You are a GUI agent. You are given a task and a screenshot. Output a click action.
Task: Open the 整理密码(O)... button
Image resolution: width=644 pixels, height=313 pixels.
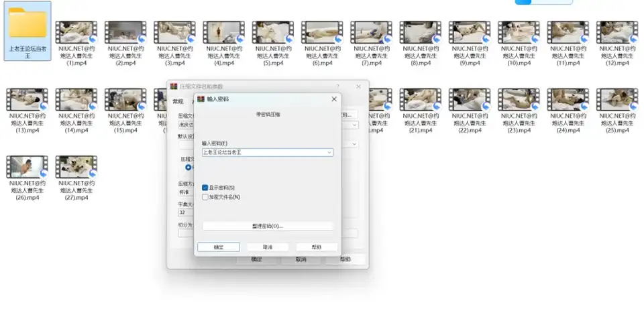tap(268, 226)
